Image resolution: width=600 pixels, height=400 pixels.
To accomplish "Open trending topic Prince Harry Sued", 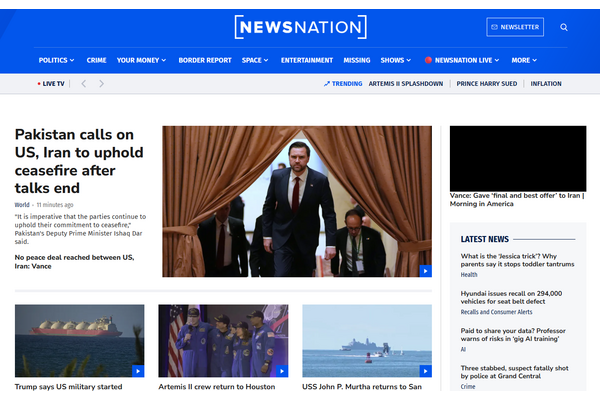I will [487, 83].
